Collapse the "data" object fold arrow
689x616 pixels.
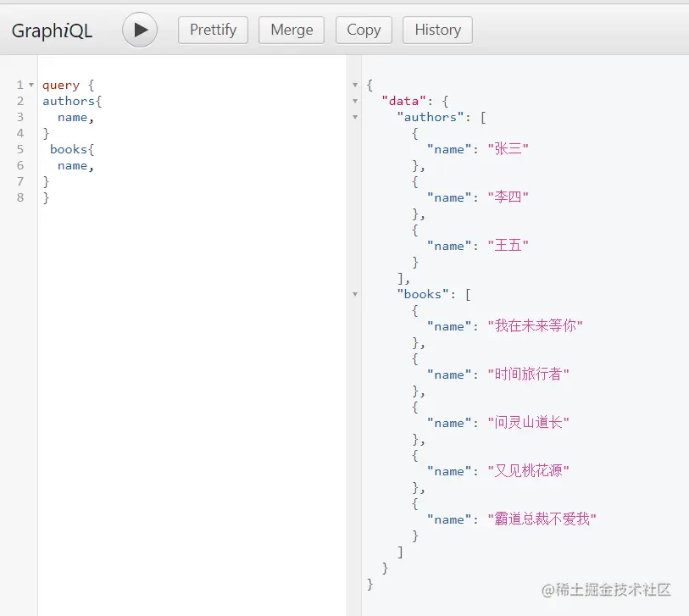(355, 101)
